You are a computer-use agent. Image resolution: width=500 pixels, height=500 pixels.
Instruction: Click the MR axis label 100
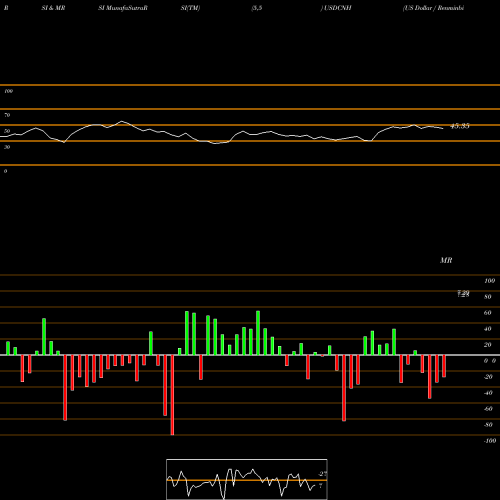[489, 281]
